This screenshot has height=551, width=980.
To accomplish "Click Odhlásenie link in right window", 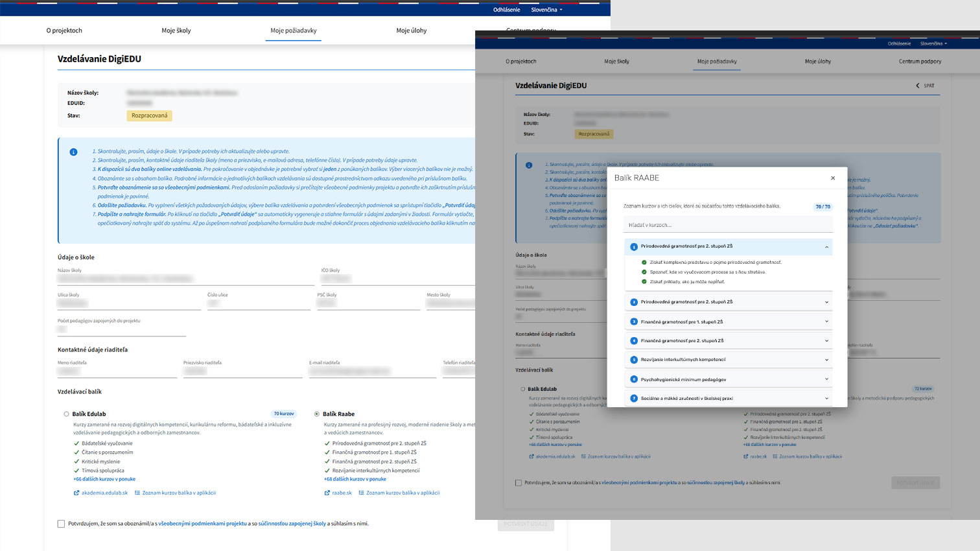I will 900,43.
